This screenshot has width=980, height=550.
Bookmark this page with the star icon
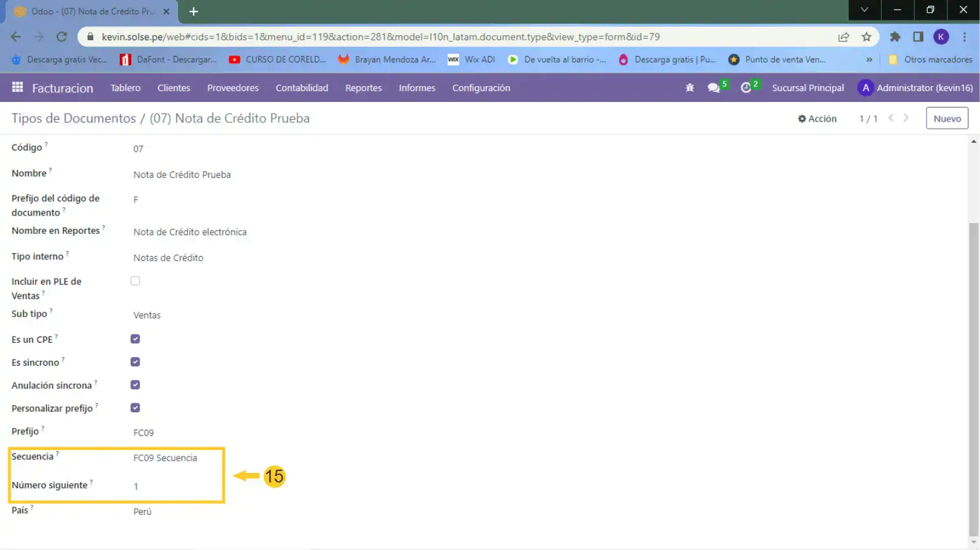tap(867, 37)
